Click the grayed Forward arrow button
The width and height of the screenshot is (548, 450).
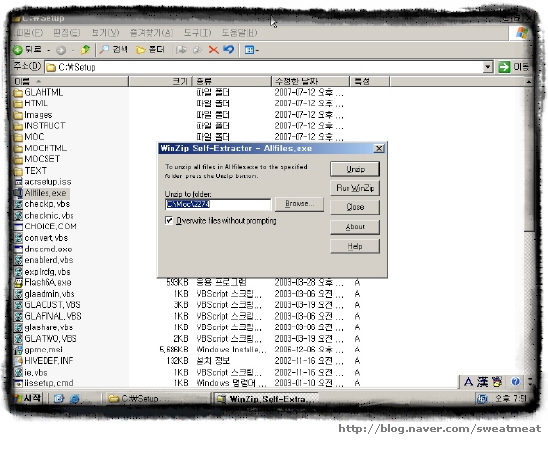pyautogui.click(x=61, y=50)
